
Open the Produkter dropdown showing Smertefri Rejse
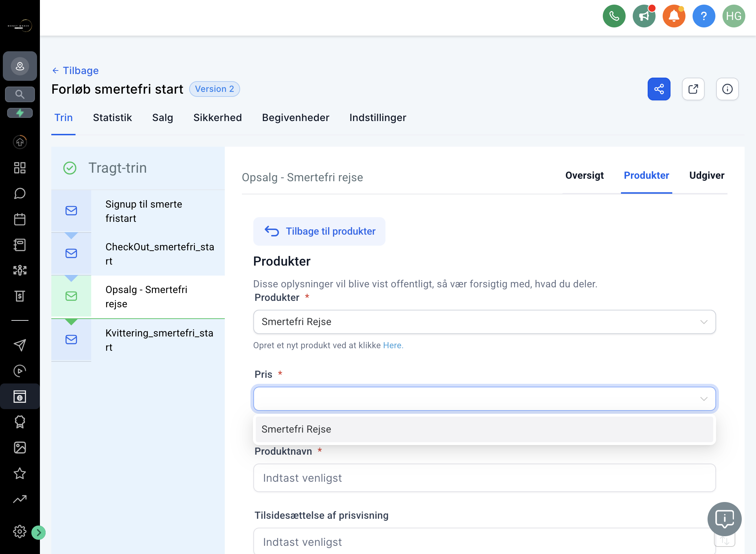click(485, 322)
